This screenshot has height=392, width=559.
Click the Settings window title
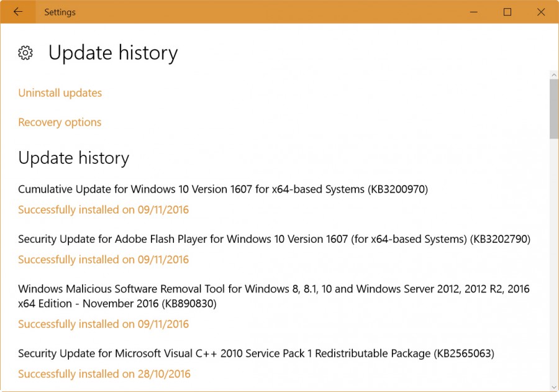60,12
